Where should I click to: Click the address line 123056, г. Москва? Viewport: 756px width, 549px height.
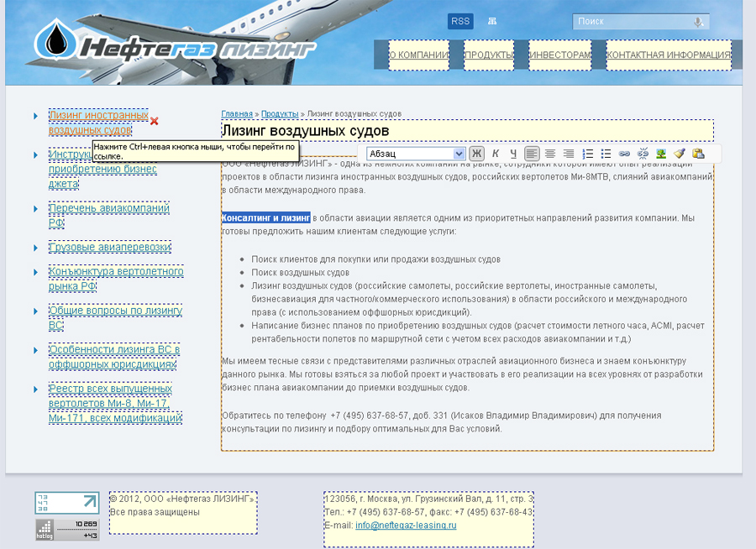click(428, 499)
